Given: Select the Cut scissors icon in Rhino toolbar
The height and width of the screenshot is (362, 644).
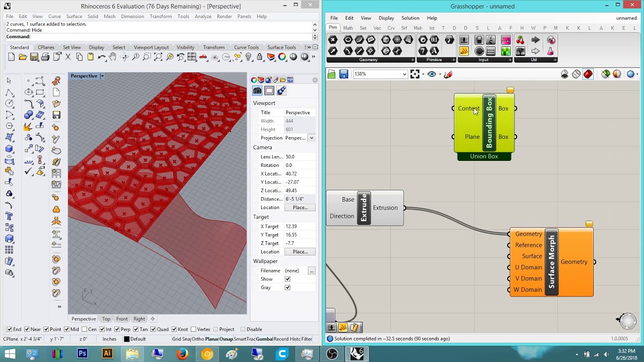Looking at the screenshot, I should click(68, 57).
